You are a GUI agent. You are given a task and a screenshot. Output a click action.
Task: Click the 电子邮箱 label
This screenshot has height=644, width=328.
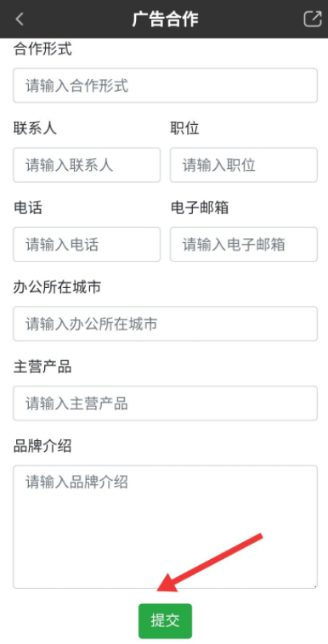[200, 208]
